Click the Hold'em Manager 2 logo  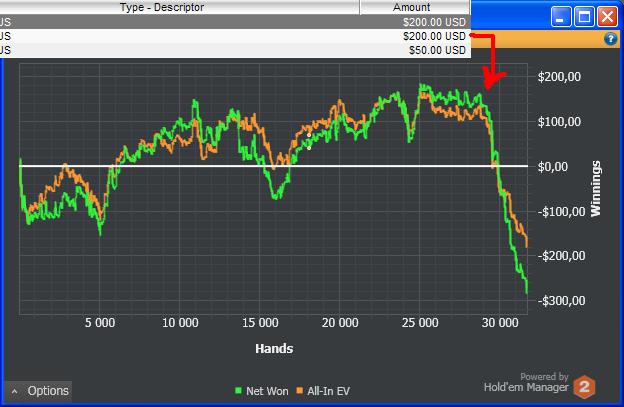(x=584, y=386)
